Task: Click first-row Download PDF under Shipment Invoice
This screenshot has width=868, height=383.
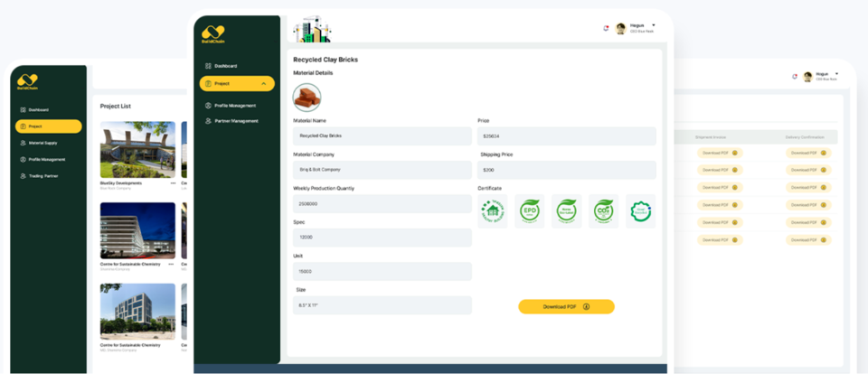Action: tap(720, 153)
